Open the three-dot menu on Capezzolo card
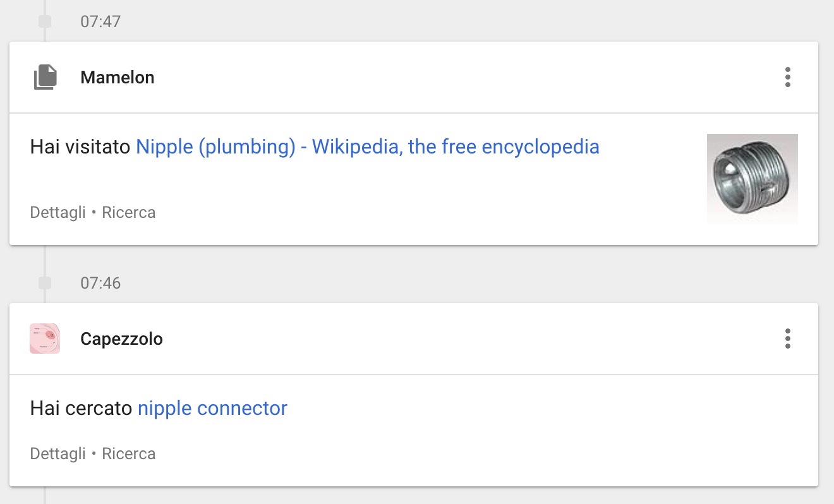Screen dimensions: 834x504 787,339
